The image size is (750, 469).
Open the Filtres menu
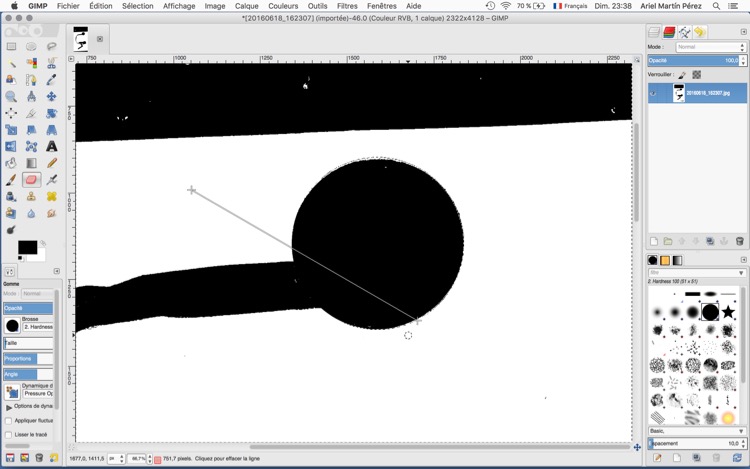[347, 6]
